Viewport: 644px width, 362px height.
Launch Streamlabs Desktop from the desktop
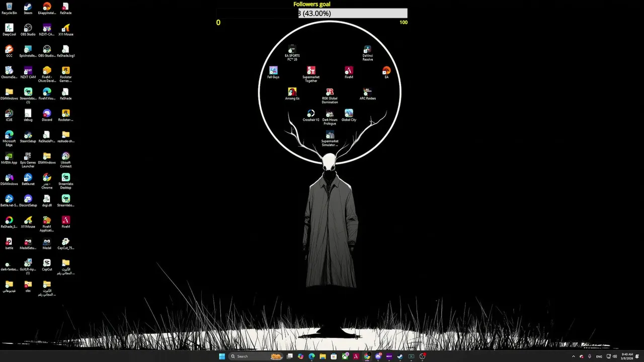point(66,181)
